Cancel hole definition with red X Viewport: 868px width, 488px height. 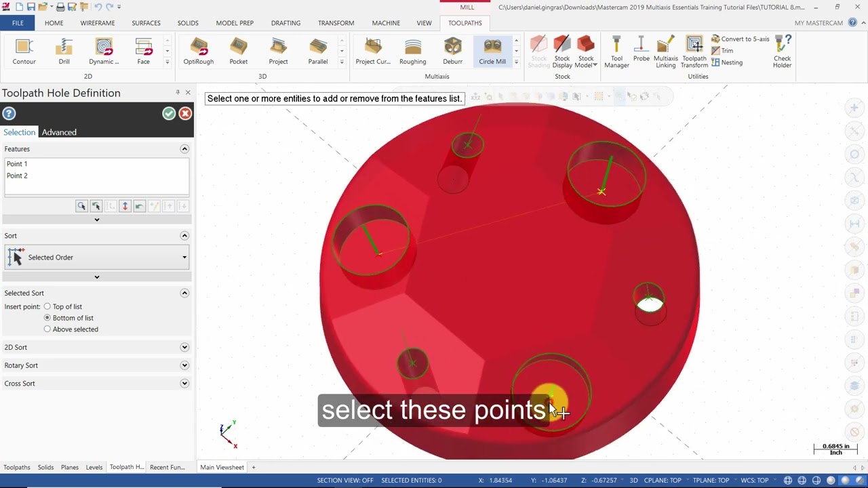(x=185, y=113)
